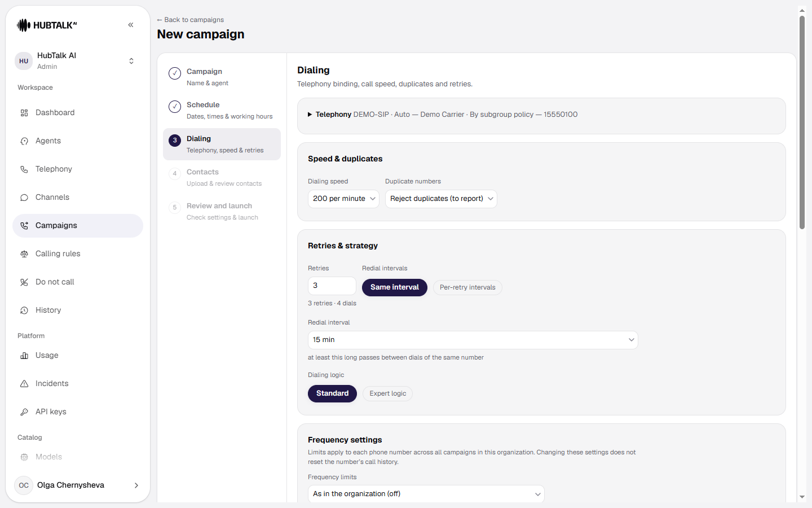Go to API keys
The width and height of the screenshot is (812, 508).
pyautogui.click(x=78, y=412)
